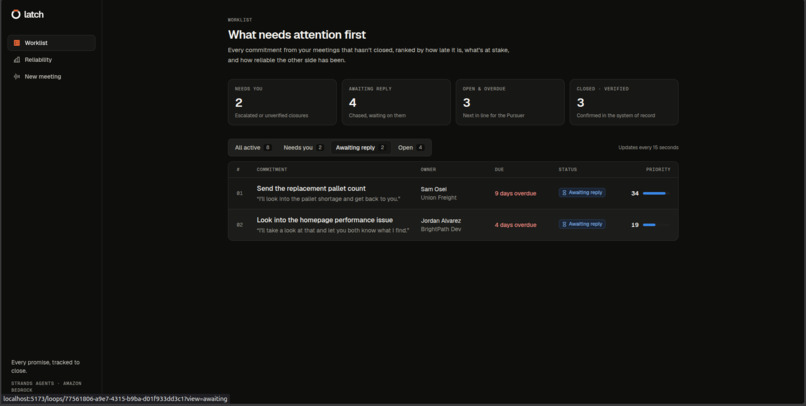Click the 'Updates every 15 seconds' note
806x406 pixels.
tap(648, 147)
